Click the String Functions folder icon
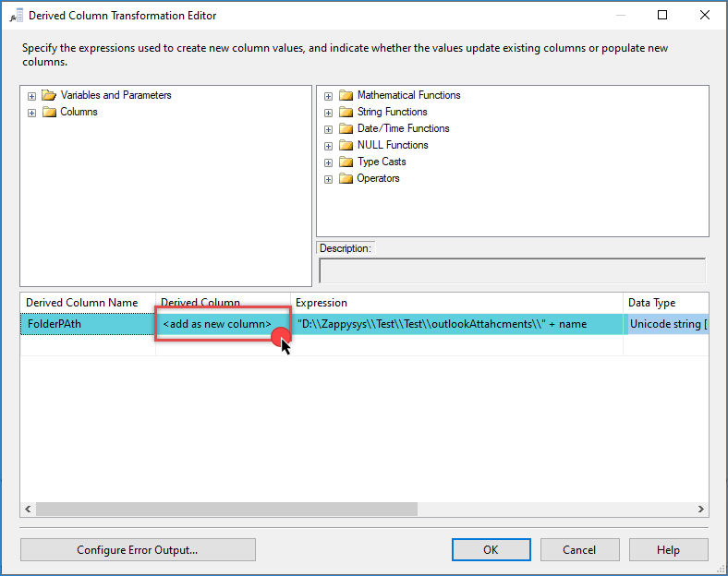 [x=346, y=112]
